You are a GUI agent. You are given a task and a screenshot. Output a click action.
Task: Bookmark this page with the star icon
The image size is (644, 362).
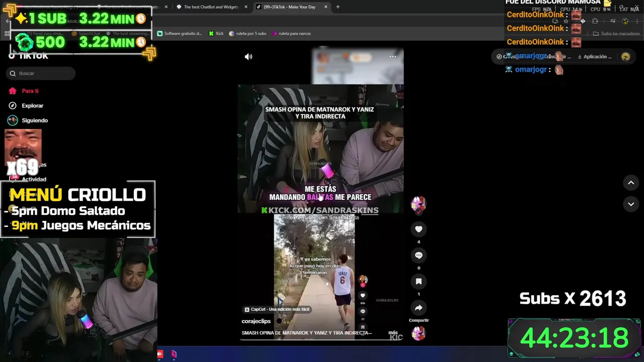point(566,21)
